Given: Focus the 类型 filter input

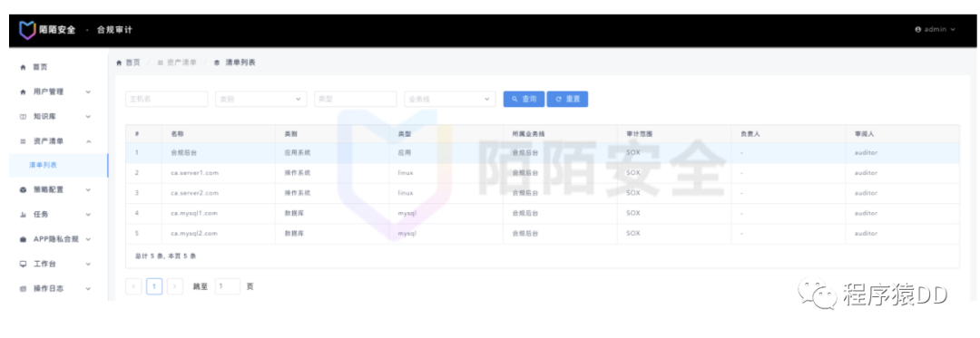Looking at the screenshot, I should [356, 99].
